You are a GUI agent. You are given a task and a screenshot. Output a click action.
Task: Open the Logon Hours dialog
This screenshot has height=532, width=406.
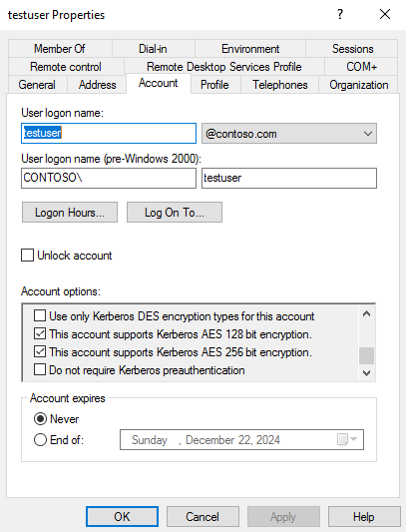click(x=70, y=213)
